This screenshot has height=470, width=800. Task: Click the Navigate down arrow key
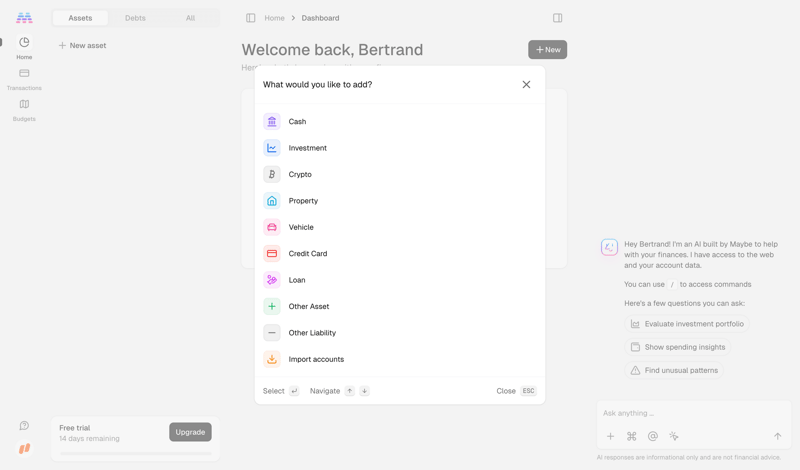[364, 391]
